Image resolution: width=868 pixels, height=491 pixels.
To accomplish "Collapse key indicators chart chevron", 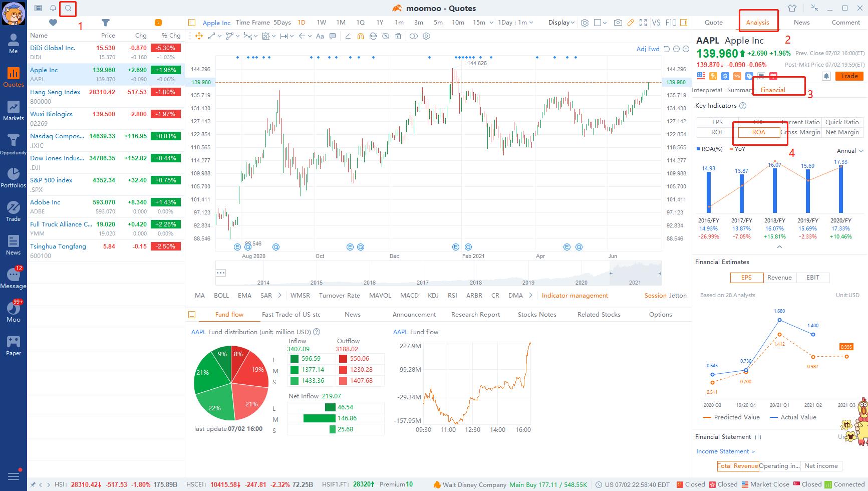I will 779,247.
